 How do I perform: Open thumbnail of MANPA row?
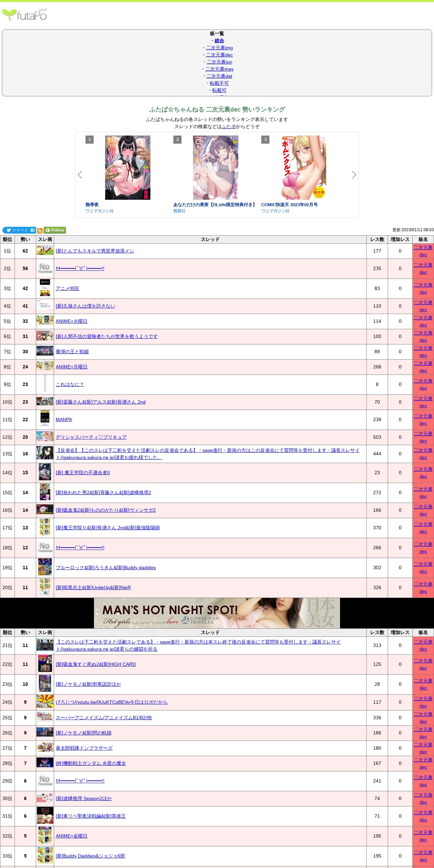pos(45,419)
